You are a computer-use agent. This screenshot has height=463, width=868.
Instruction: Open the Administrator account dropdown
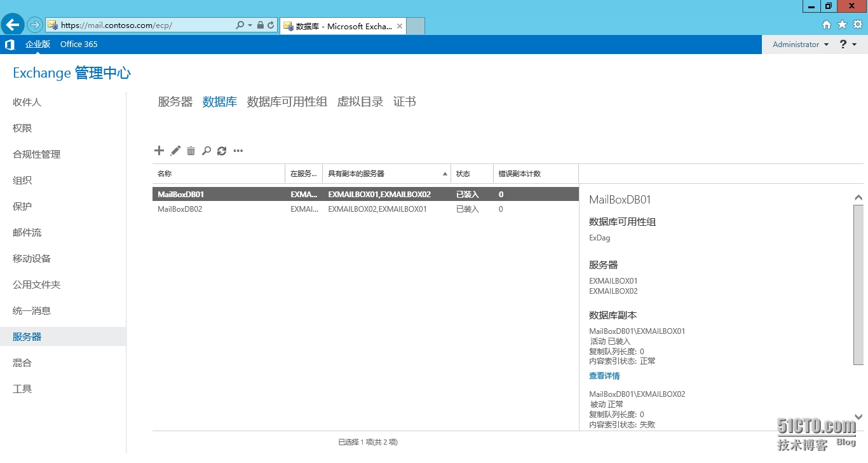(799, 44)
